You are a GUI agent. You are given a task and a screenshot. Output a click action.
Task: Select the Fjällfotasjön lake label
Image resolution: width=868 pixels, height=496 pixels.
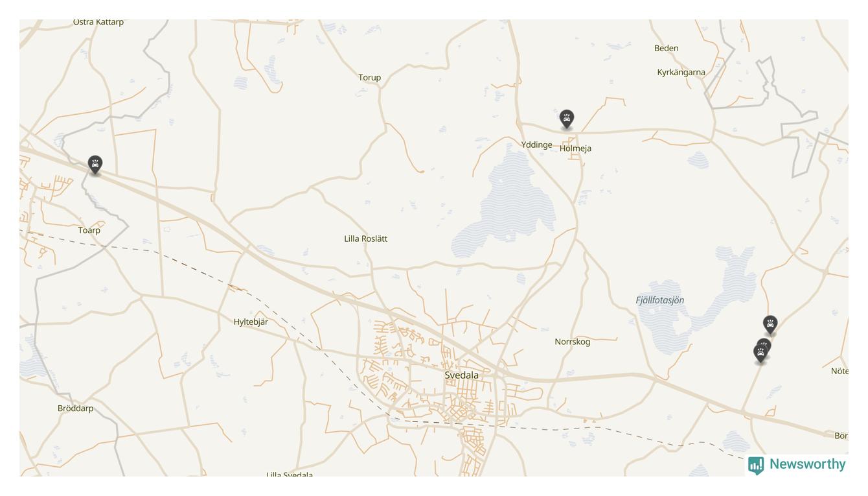[660, 300]
